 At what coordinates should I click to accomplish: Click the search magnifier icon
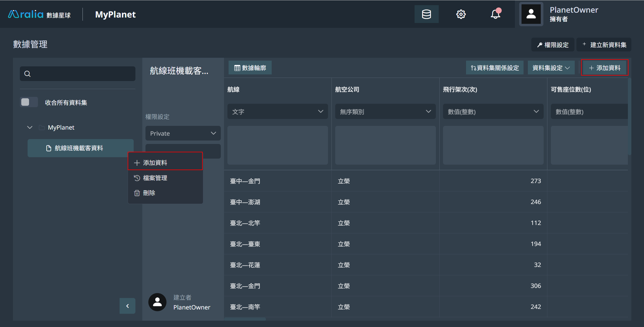click(27, 74)
